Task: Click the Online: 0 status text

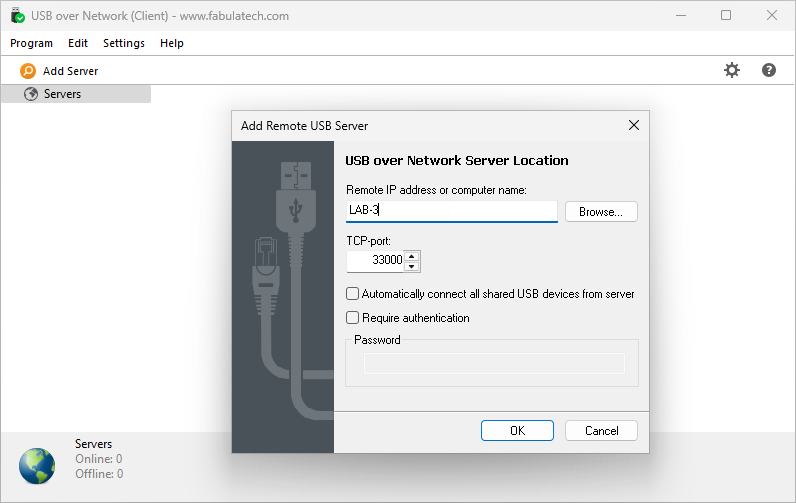Action: [x=99, y=459]
